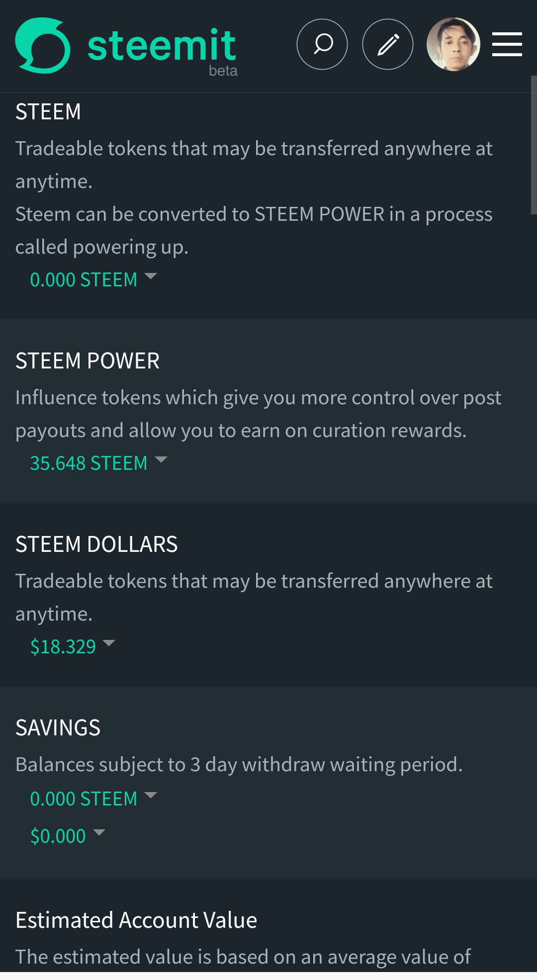Screen dimensions: 537x980
Task: Click the Estimated Account Value heading
Action: (136, 920)
